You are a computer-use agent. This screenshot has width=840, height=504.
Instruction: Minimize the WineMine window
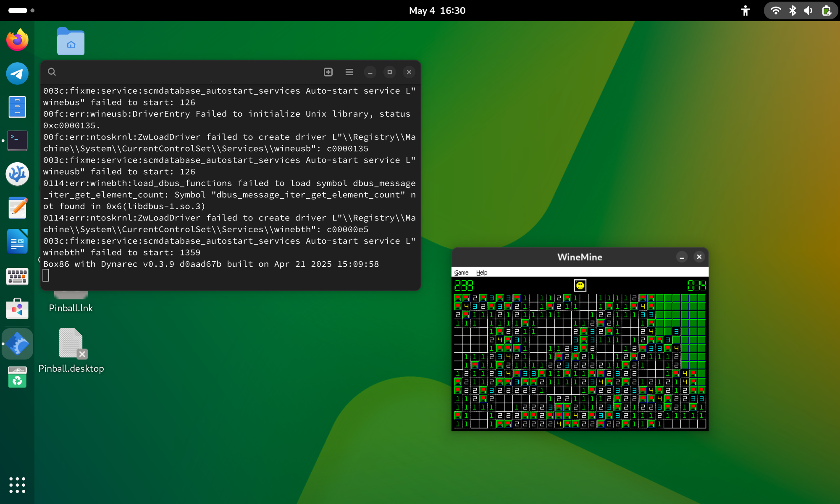(x=682, y=257)
